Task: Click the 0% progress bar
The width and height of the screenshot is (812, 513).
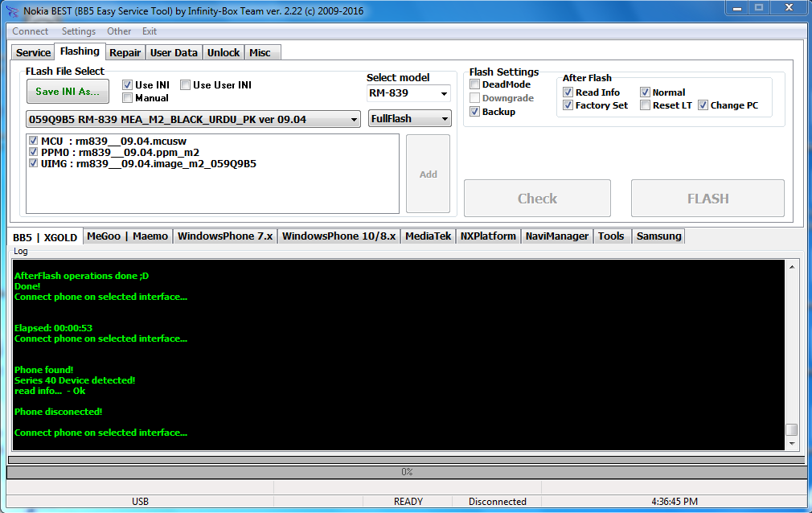Action: click(406, 472)
